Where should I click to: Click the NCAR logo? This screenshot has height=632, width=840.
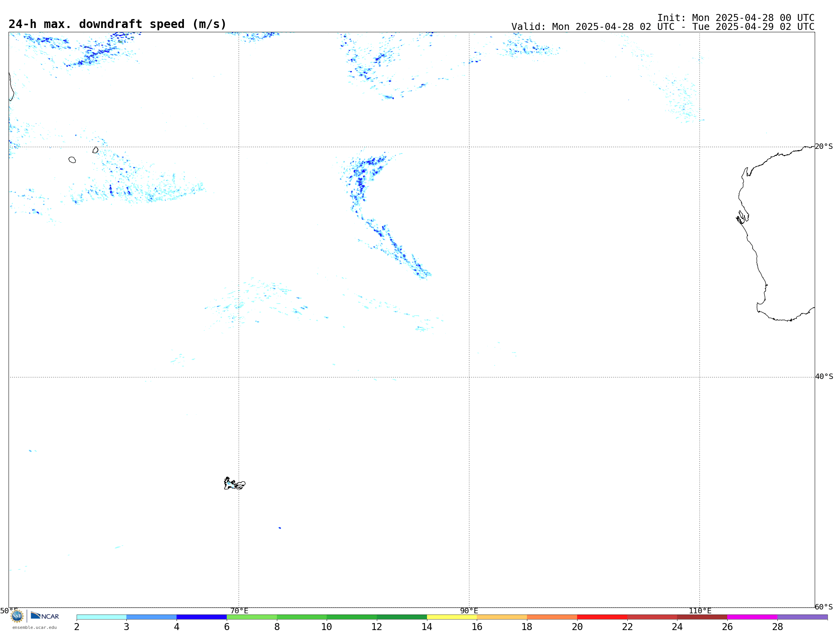coord(45,616)
